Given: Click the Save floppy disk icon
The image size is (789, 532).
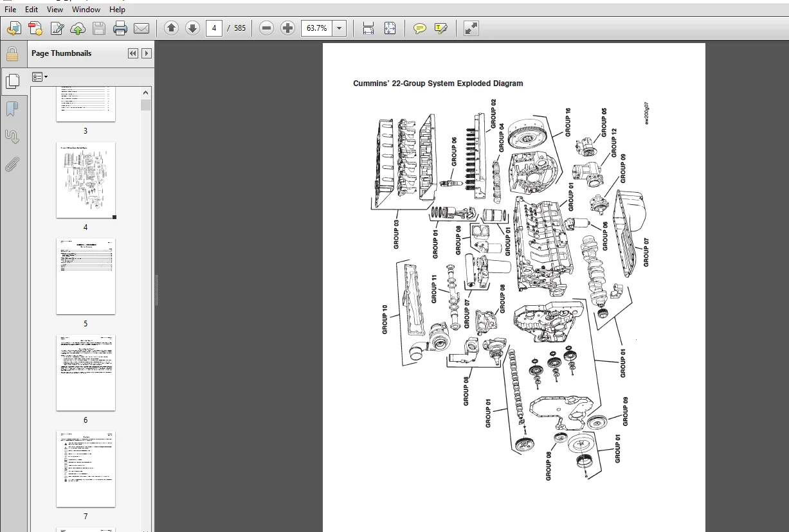Looking at the screenshot, I should pyautogui.click(x=98, y=28).
